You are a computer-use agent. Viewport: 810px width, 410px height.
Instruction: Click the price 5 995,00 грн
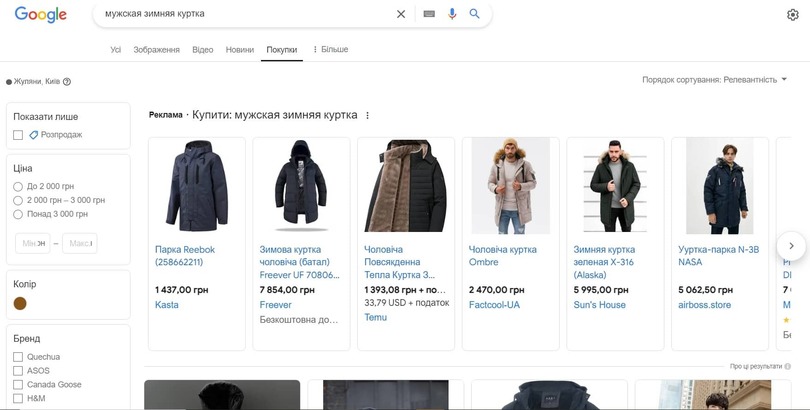point(601,290)
